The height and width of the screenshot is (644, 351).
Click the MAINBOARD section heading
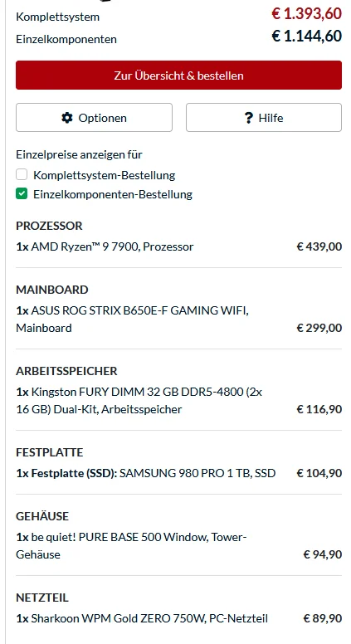(52, 290)
